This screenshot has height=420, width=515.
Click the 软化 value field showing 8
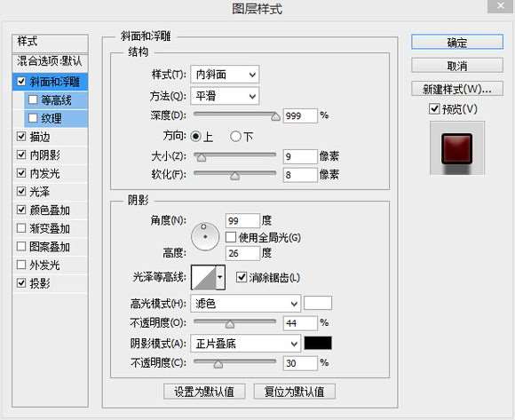point(300,175)
